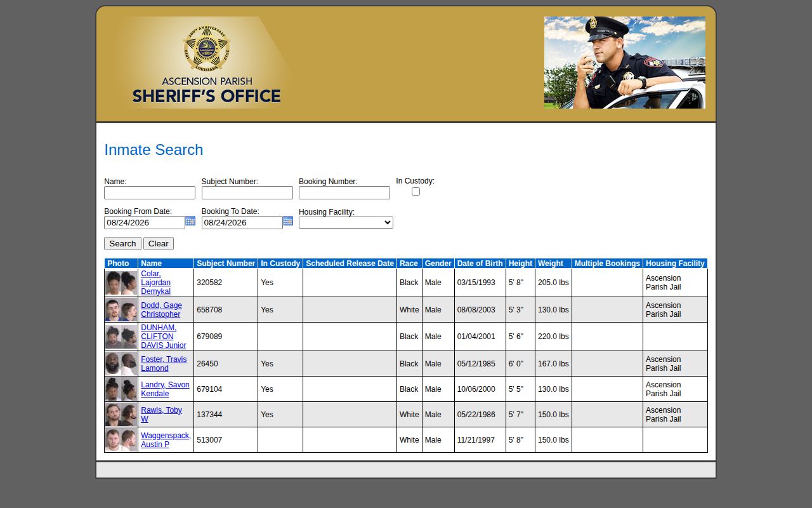Click the Multiple Bookings column header
This screenshot has width=812, height=508.
607,264
